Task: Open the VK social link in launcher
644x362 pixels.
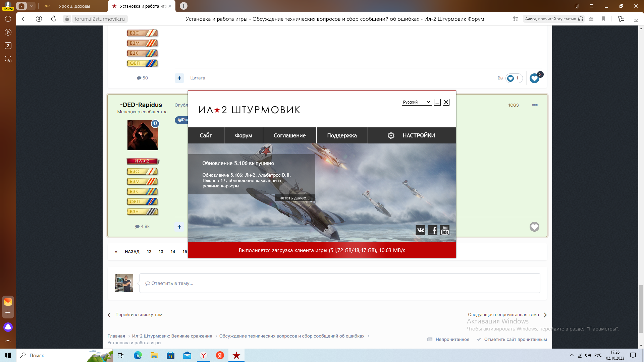Action: [420, 230]
